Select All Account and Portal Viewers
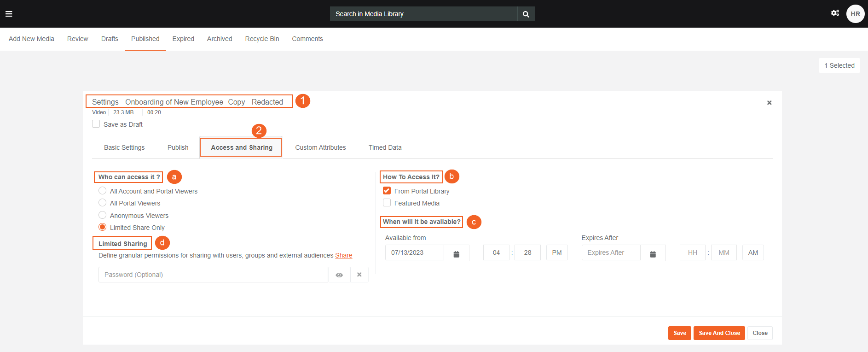This screenshot has width=868, height=352. tap(103, 191)
